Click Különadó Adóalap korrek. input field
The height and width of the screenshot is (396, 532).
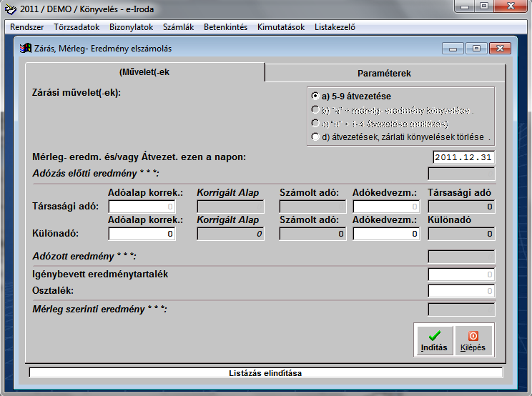141,233
